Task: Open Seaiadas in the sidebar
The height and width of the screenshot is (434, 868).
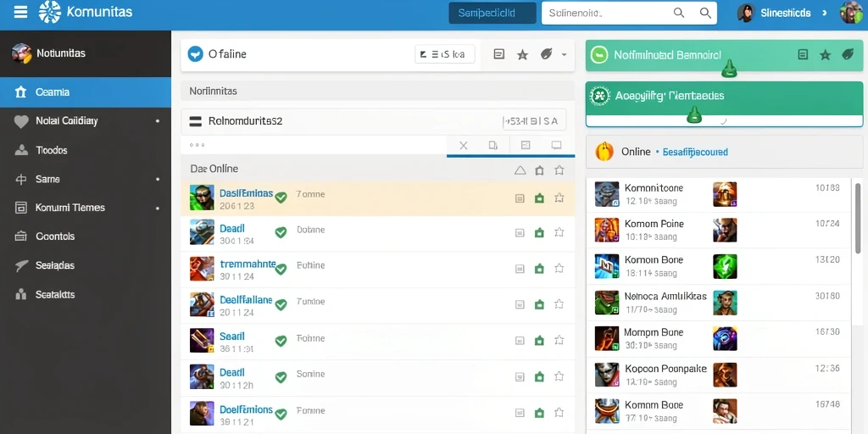Action: point(86,265)
